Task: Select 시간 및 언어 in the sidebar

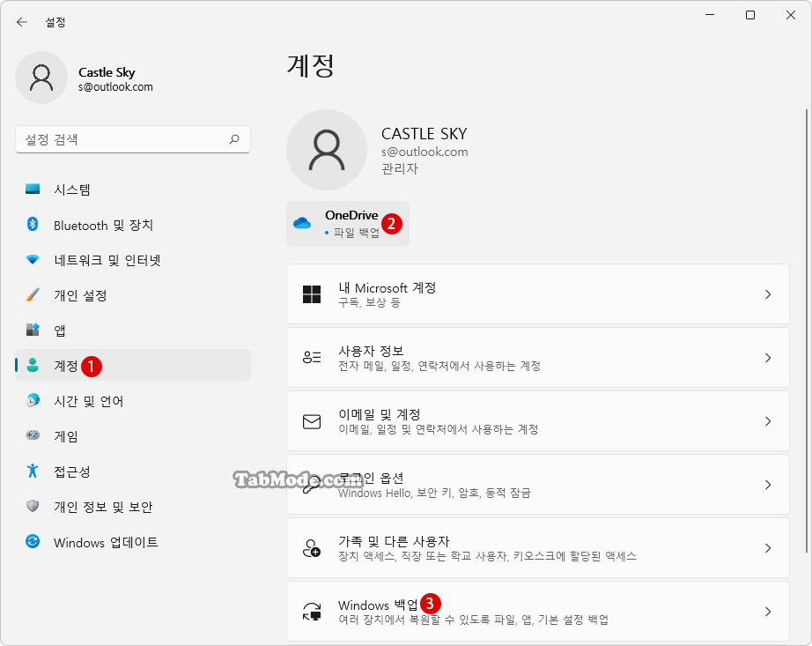Action: [x=133, y=400]
